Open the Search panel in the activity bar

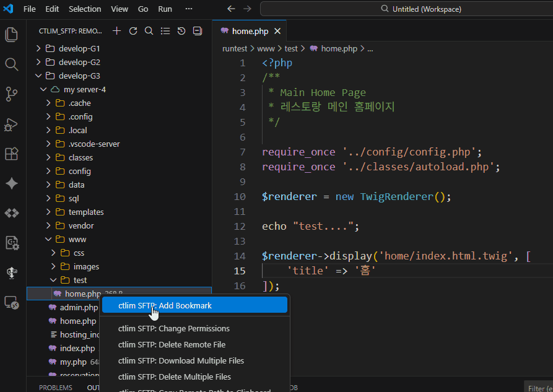[x=11, y=63]
